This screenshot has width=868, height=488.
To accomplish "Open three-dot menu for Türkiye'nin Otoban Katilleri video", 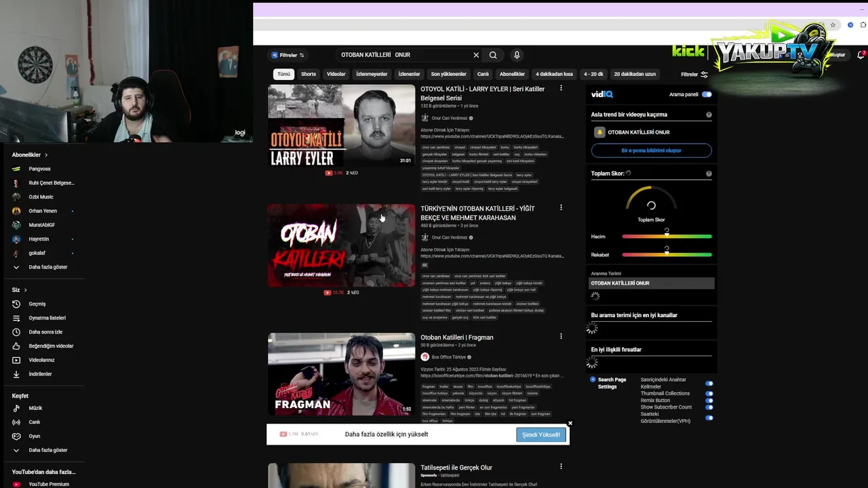I will coord(561,207).
